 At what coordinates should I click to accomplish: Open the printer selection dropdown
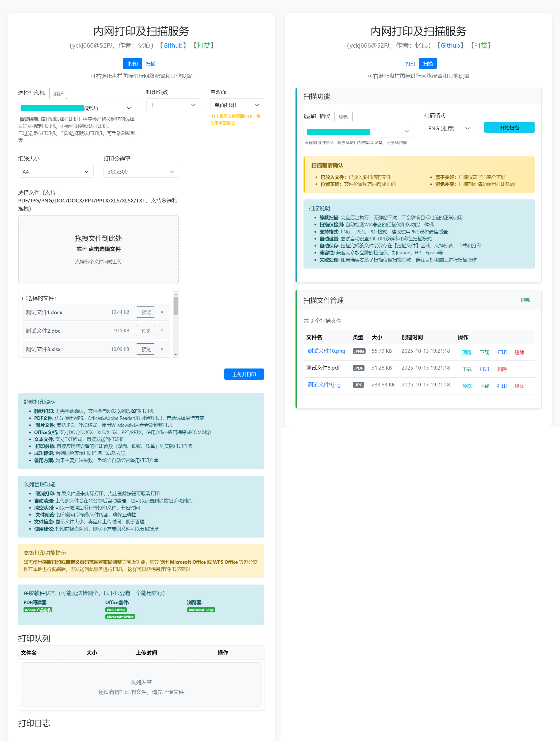click(x=77, y=108)
